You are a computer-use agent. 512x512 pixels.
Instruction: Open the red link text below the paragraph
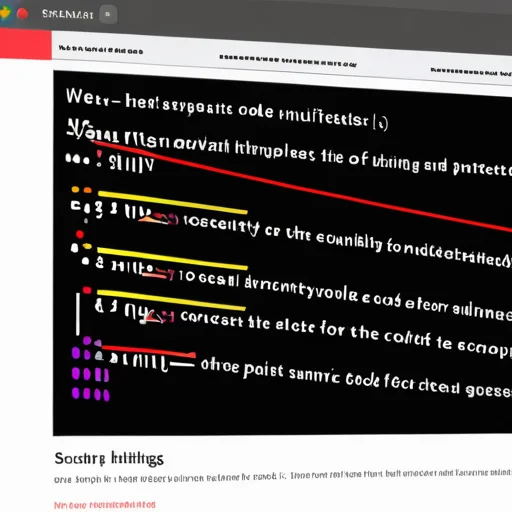click(x=105, y=505)
